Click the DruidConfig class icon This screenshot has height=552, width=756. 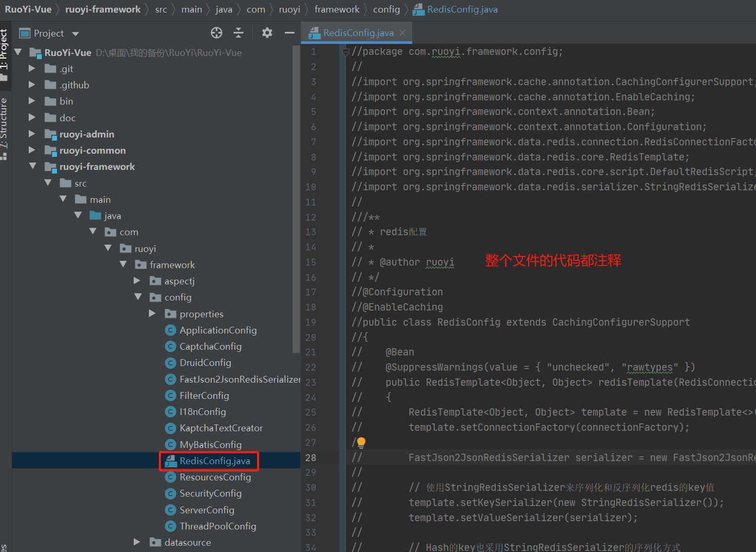[x=170, y=362]
